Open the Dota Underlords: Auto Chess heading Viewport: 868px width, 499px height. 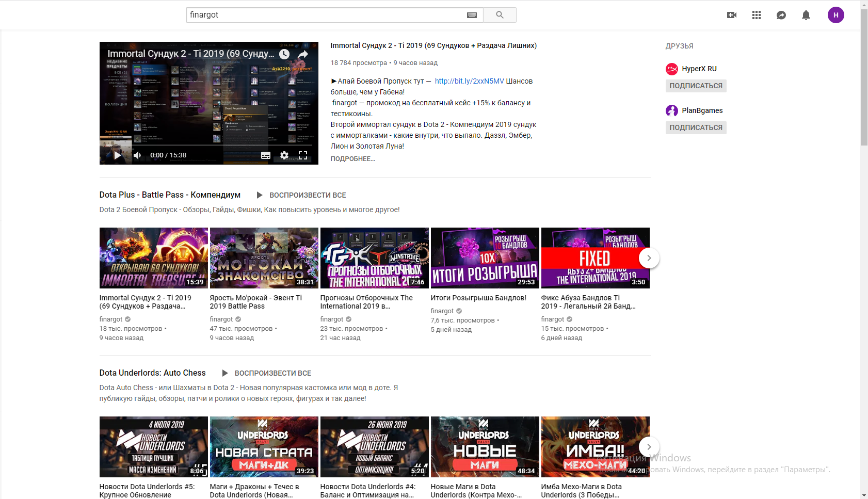point(152,373)
